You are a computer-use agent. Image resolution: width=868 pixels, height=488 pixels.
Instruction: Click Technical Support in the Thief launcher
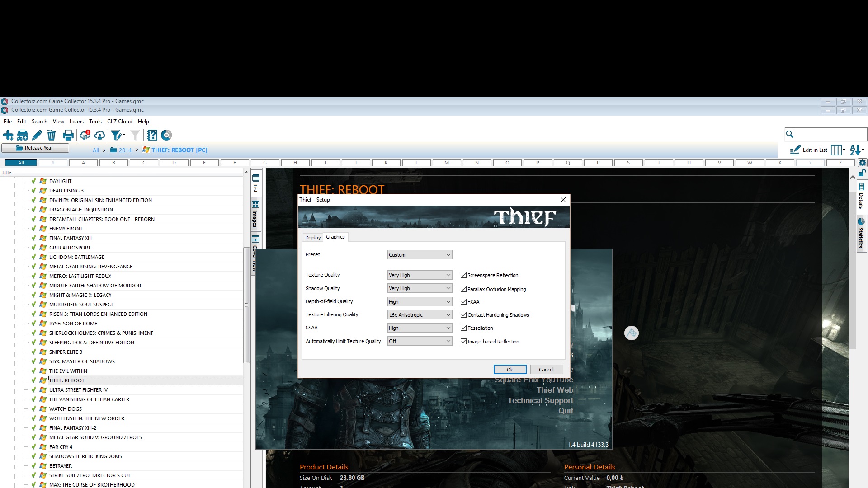coord(540,401)
